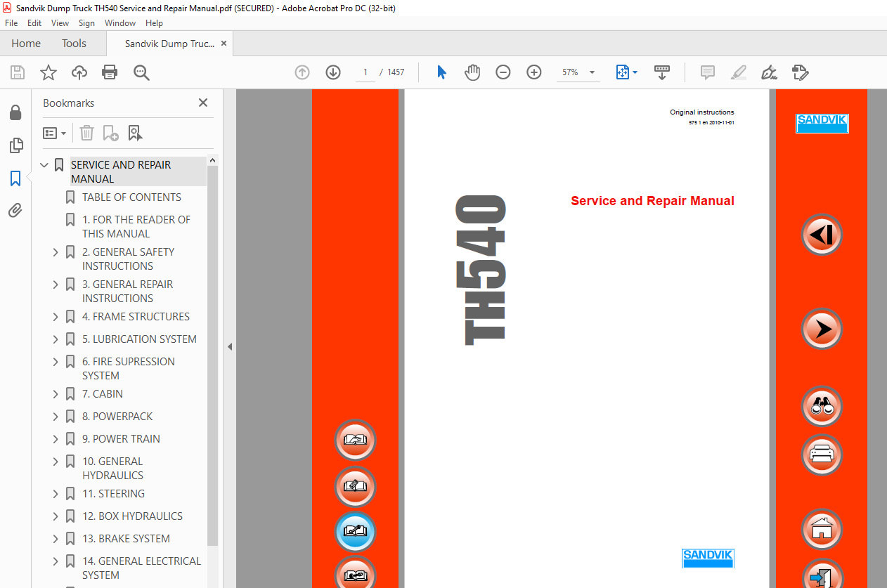Screen dimensions: 887x588
Task: Open bookmark options dropdown menu
Action: [x=54, y=133]
